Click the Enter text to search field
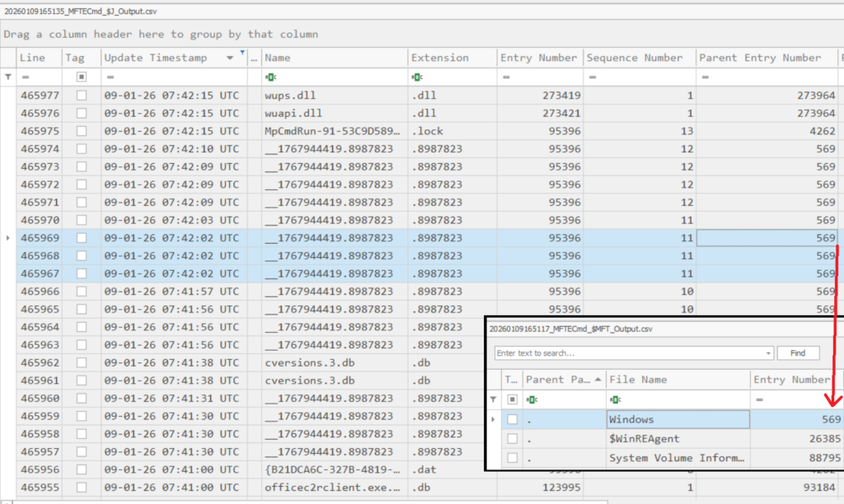 click(x=629, y=353)
